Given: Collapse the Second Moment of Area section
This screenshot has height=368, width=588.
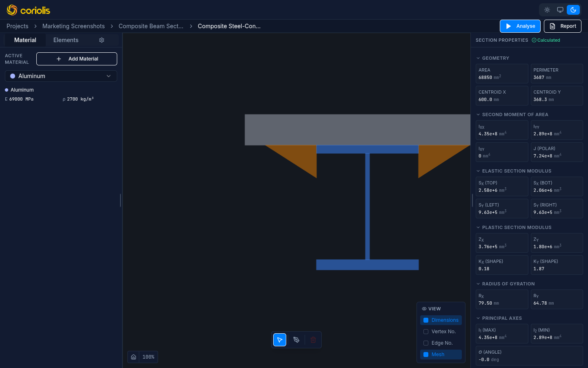Looking at the screenshot, I should click(x=512, y=114).
